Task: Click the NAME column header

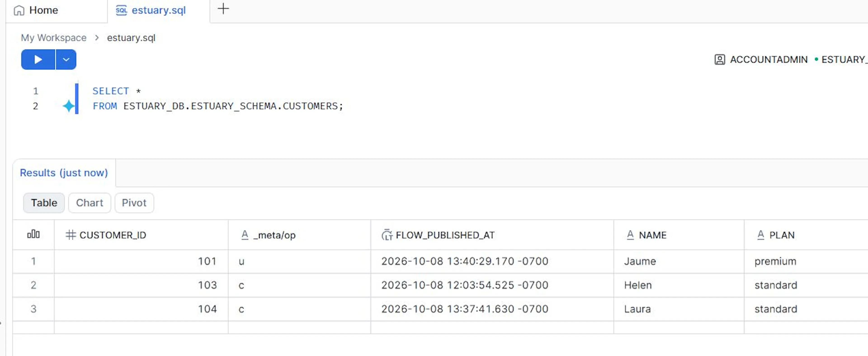Action: 679,235
